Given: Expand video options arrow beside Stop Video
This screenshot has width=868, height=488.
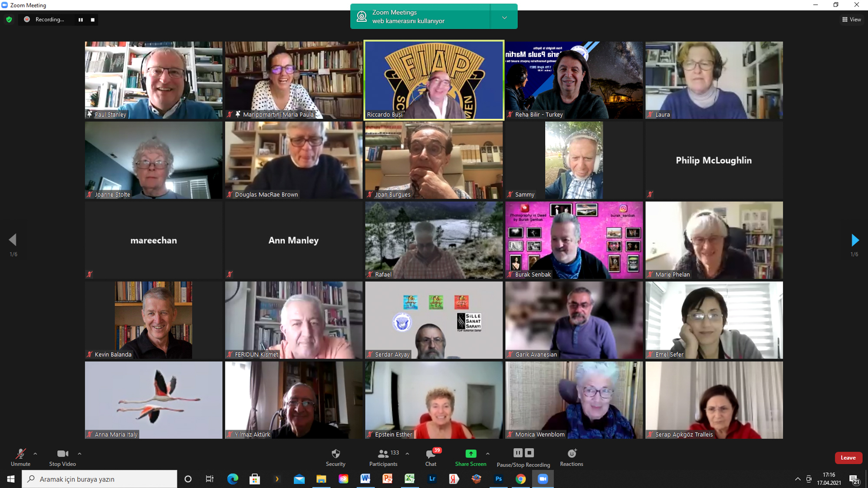Looking at the screenshot, I should point(79,454).
